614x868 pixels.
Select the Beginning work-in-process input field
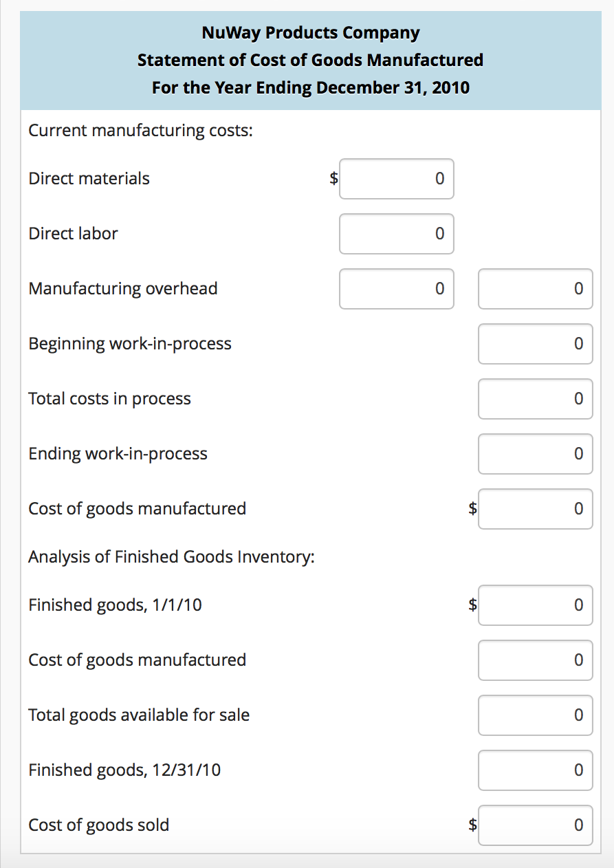click(x=536, y=344)
